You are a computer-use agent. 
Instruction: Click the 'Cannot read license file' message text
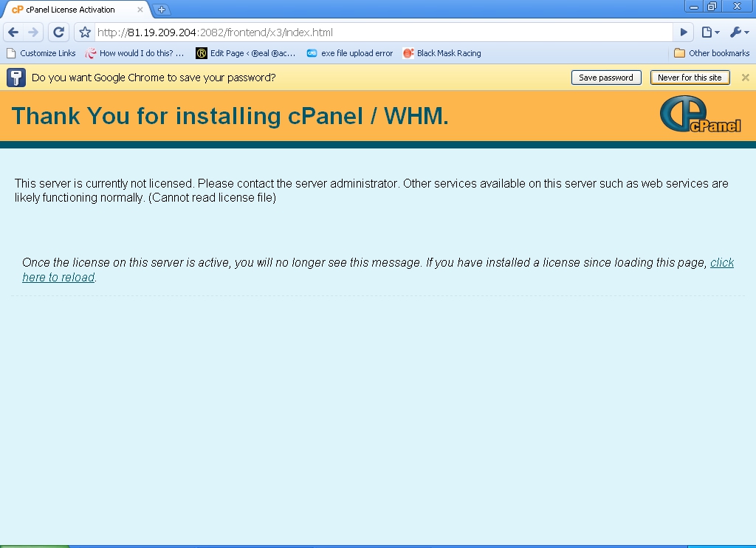[212, 198]
